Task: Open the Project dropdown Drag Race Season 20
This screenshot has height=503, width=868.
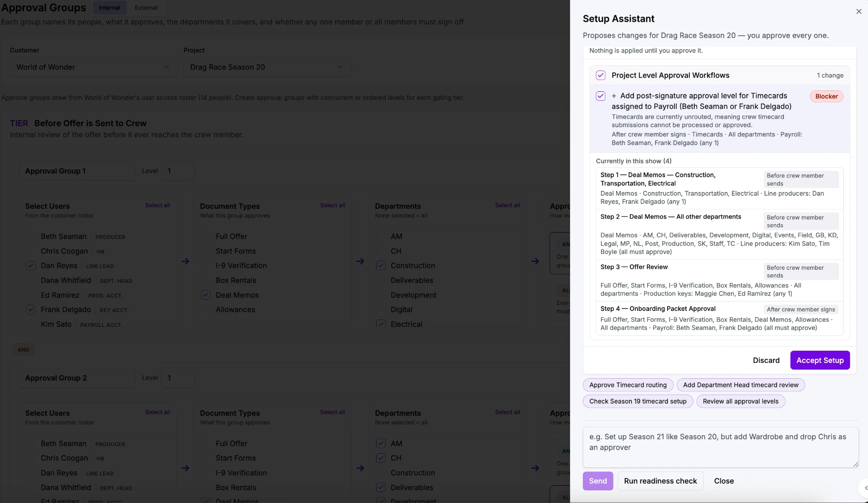Action: click(x=267, y=67)
